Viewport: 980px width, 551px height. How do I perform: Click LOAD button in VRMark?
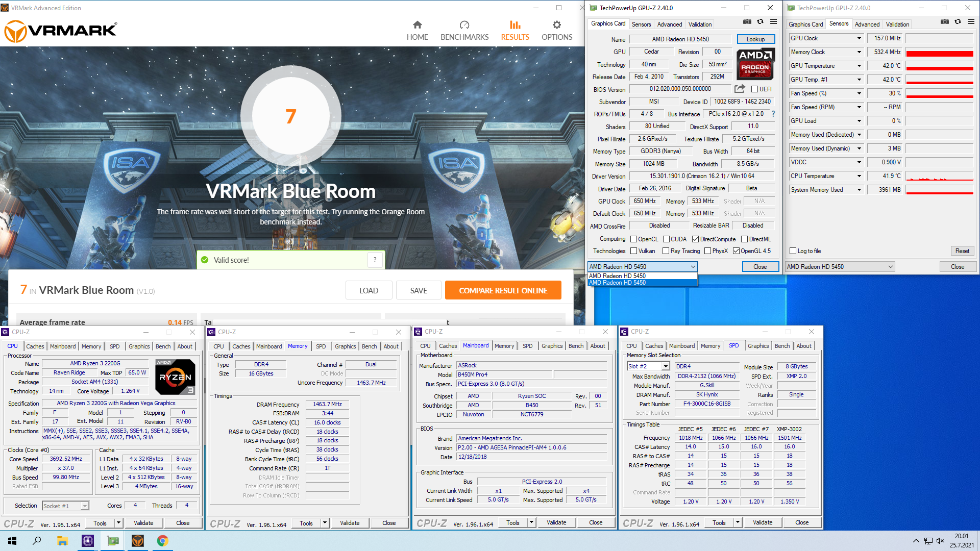tap(369, 290)
